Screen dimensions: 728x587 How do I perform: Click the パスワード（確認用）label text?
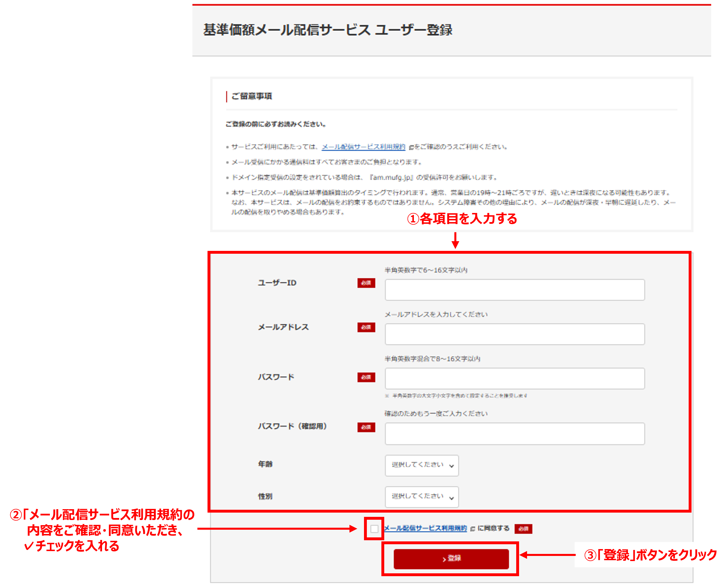pos(292,426)
